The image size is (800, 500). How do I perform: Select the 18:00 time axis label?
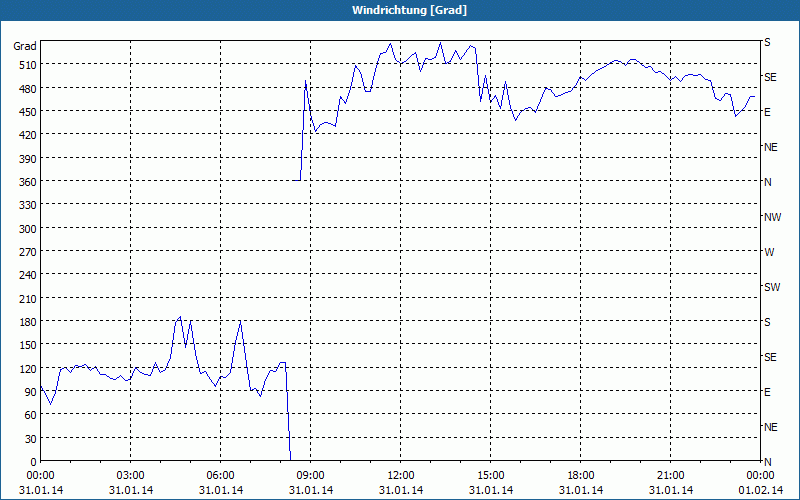point(581,476)
